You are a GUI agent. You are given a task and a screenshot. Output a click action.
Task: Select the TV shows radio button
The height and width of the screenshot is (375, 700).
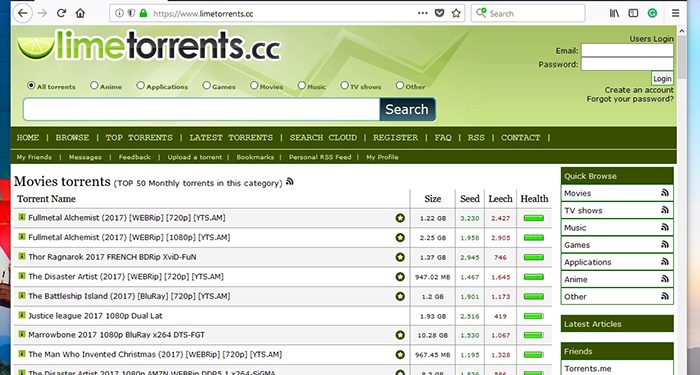pyautogui.click(x=344, y=85)
